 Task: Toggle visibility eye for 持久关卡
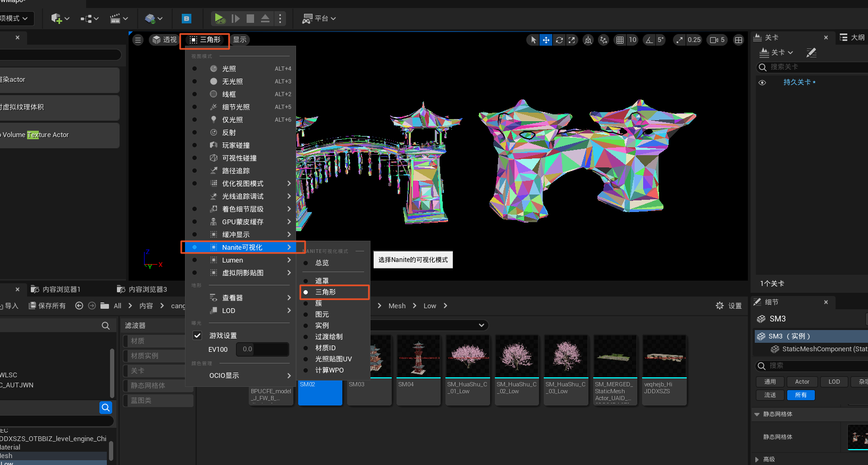(762, 82)
